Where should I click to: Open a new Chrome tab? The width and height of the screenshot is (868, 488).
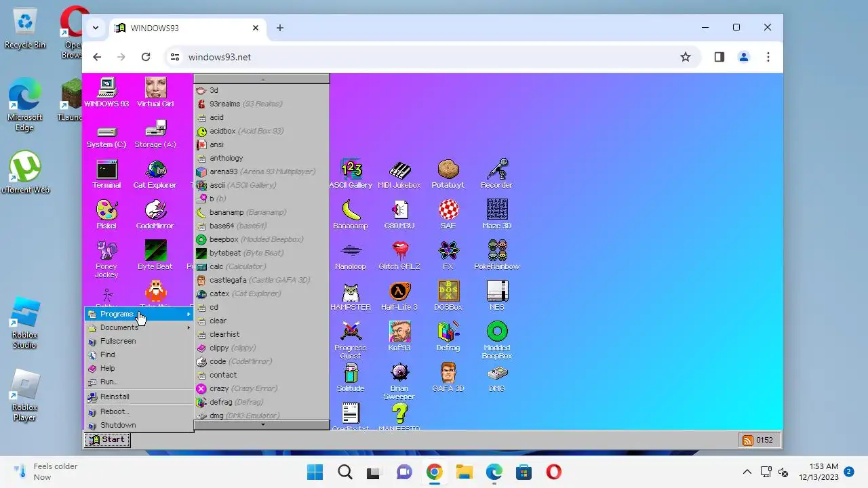tap(279, 28)
